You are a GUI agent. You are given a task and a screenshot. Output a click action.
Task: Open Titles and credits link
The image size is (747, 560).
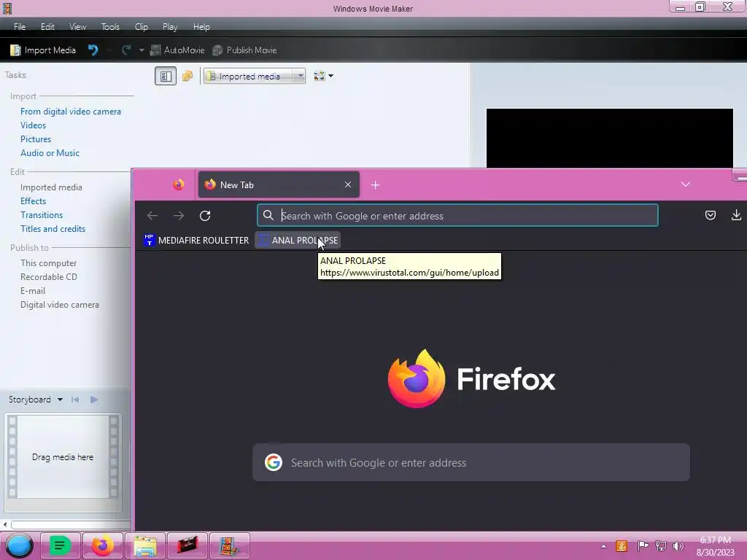coord(53,228)
